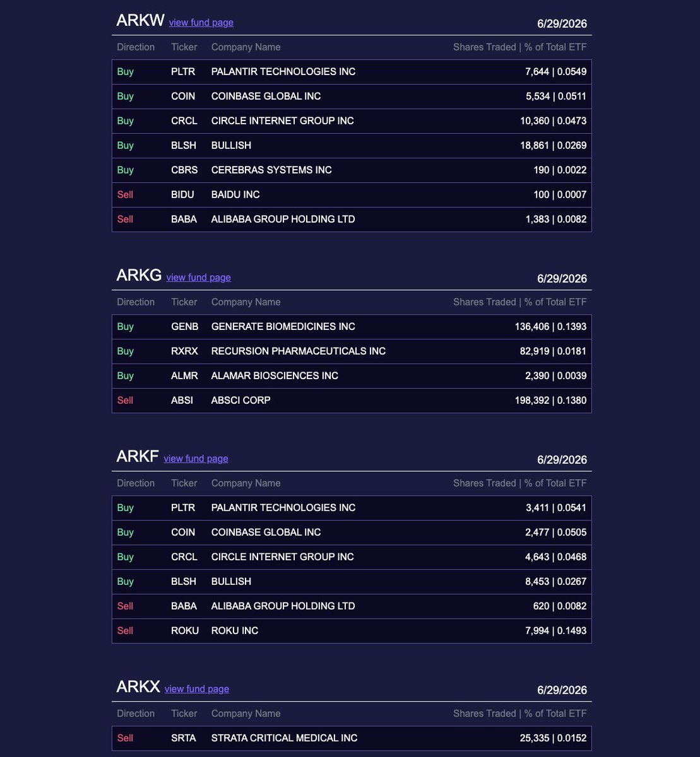The width and height of the screenshot is (700, 757).
Task: Click the SRTA ticker in ARKX
Action: 184,738
